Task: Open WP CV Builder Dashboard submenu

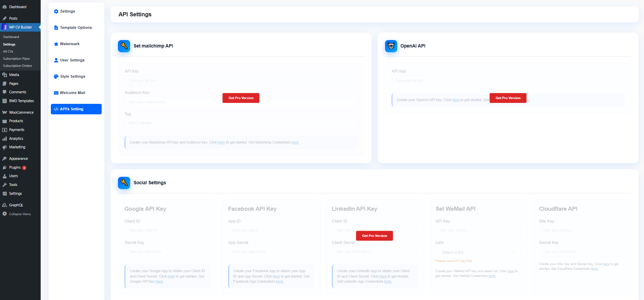Action: point(11,37)
